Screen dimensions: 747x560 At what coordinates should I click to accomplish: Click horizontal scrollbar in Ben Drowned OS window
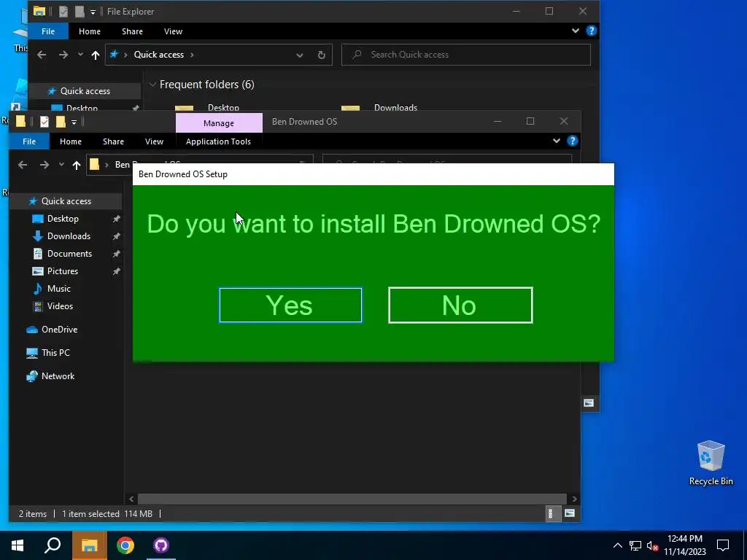coord(352,499)
